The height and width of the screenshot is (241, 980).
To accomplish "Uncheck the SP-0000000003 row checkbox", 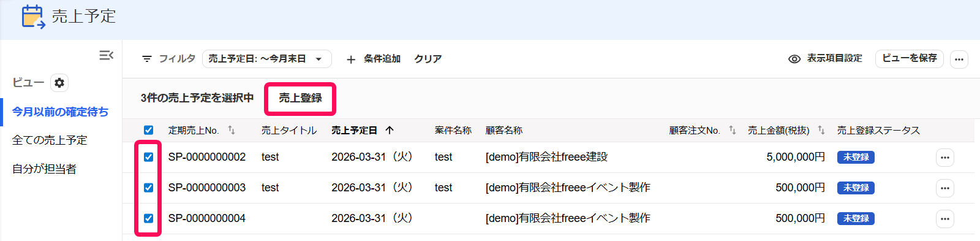I will pos(148,188).
